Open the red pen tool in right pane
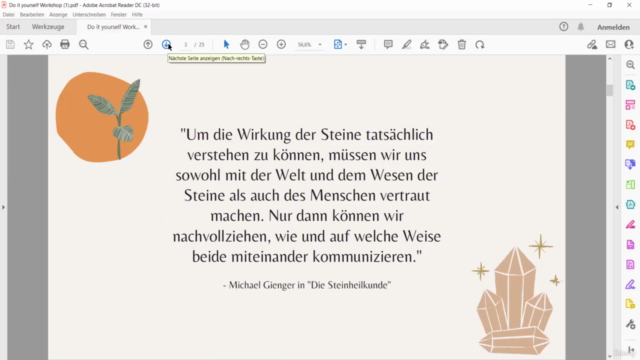Image resolution: width=640 pixels, height=360 pixels. (630, 224)
